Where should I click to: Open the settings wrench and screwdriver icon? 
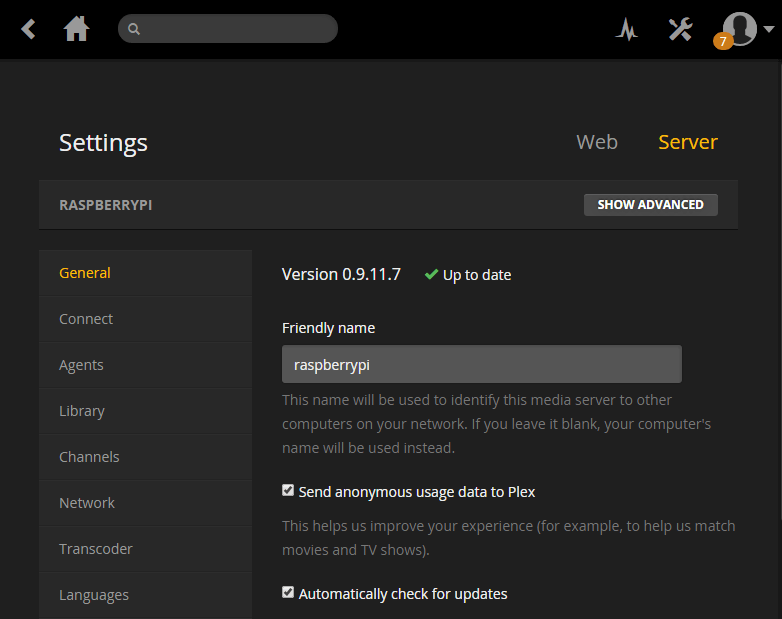680,29
